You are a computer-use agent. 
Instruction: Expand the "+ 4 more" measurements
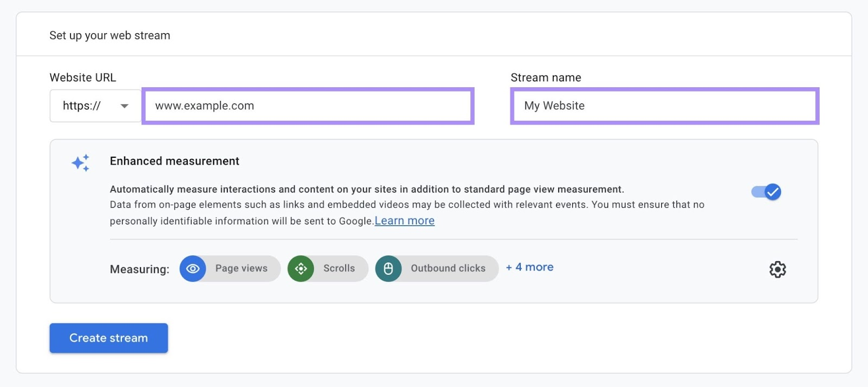pyautogui.click(x=529, y=267)
